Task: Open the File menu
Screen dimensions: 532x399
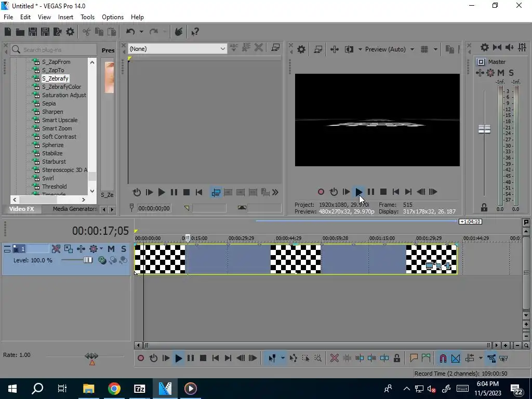Action: click(x=8, y=17)
